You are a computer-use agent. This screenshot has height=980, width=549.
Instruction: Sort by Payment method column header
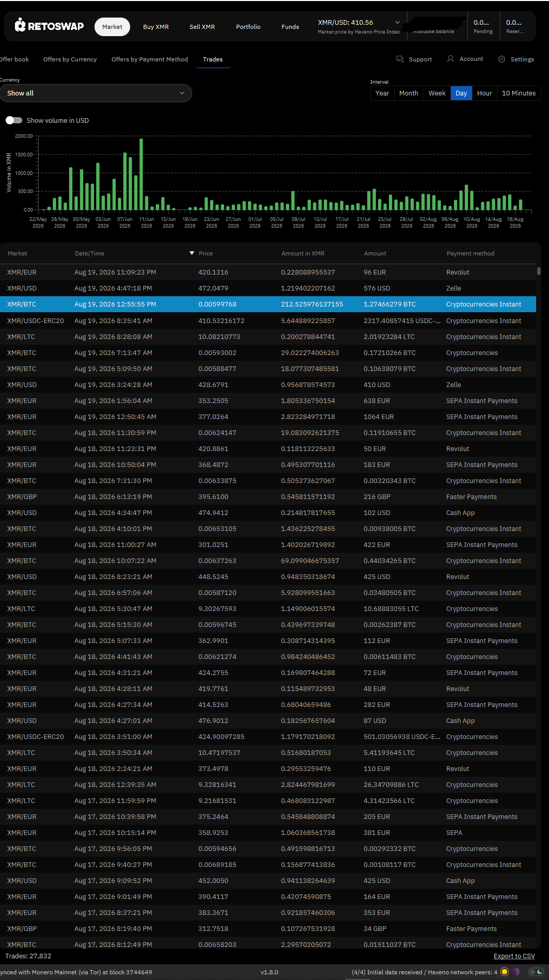click(x=470, y=253)
